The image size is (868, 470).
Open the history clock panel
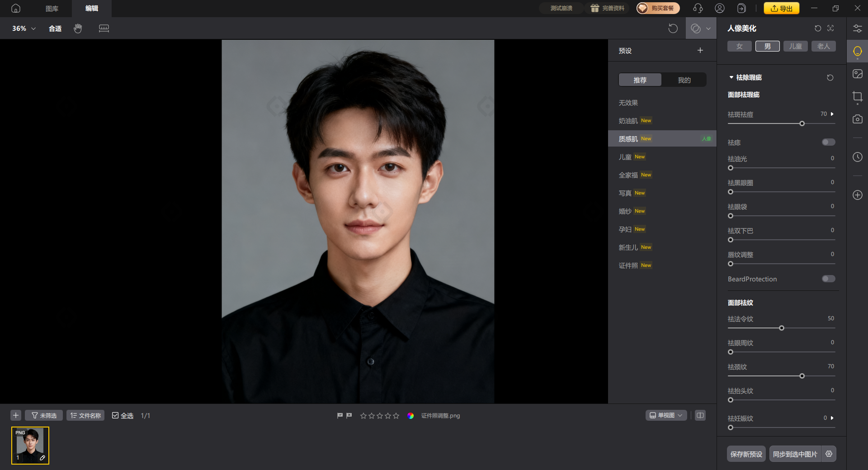click(x=857, y=157)
